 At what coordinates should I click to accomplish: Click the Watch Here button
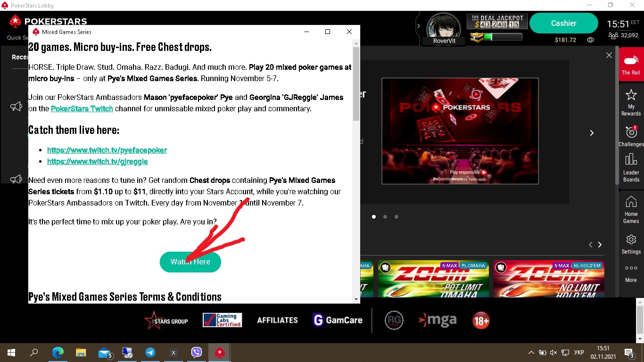190,262
